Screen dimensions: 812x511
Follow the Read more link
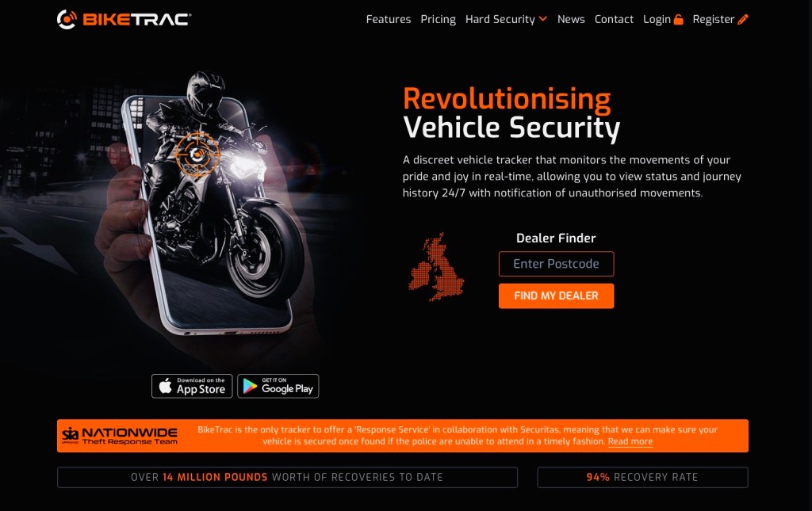(630, 442)
